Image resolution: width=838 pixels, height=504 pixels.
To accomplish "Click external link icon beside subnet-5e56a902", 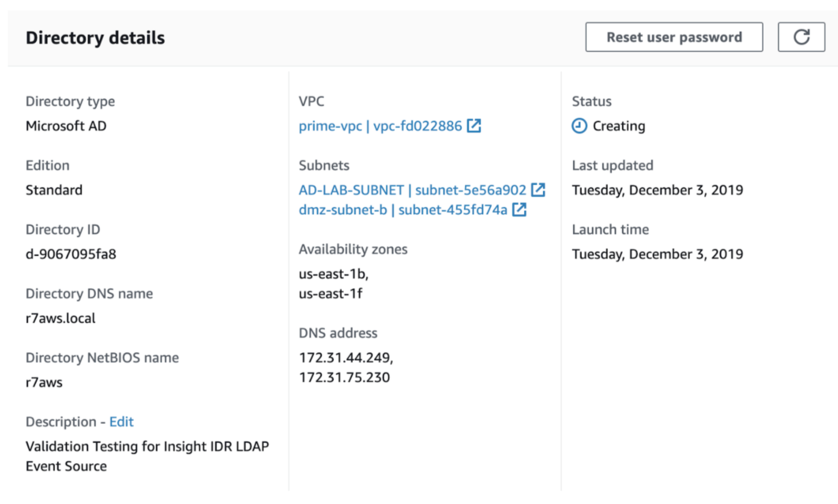I will coord(538,190).
